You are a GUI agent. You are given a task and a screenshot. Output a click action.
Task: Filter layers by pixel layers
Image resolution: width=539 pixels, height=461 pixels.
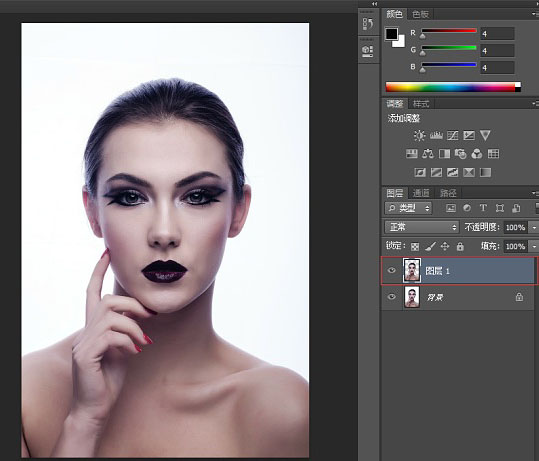(x=451, y=208)
